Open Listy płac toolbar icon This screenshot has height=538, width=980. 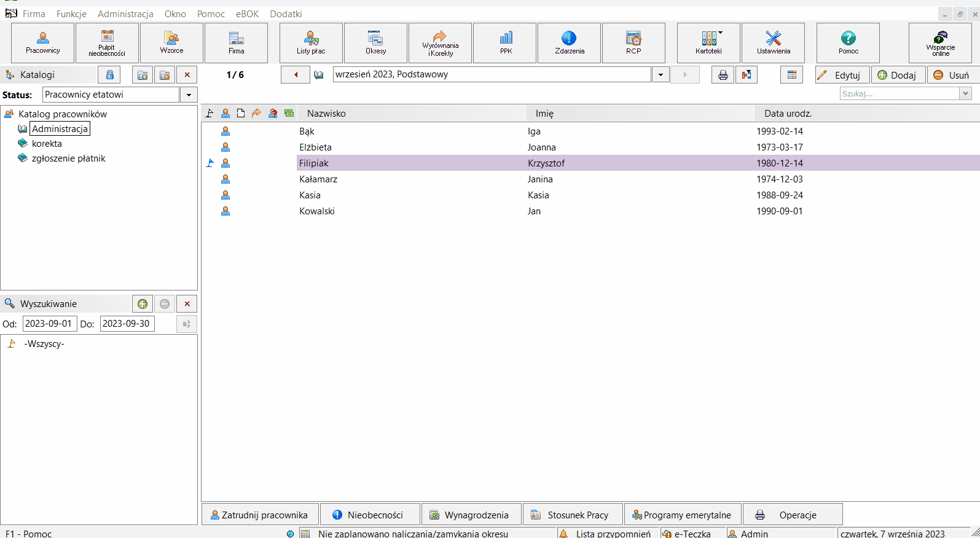coord(311,43)
